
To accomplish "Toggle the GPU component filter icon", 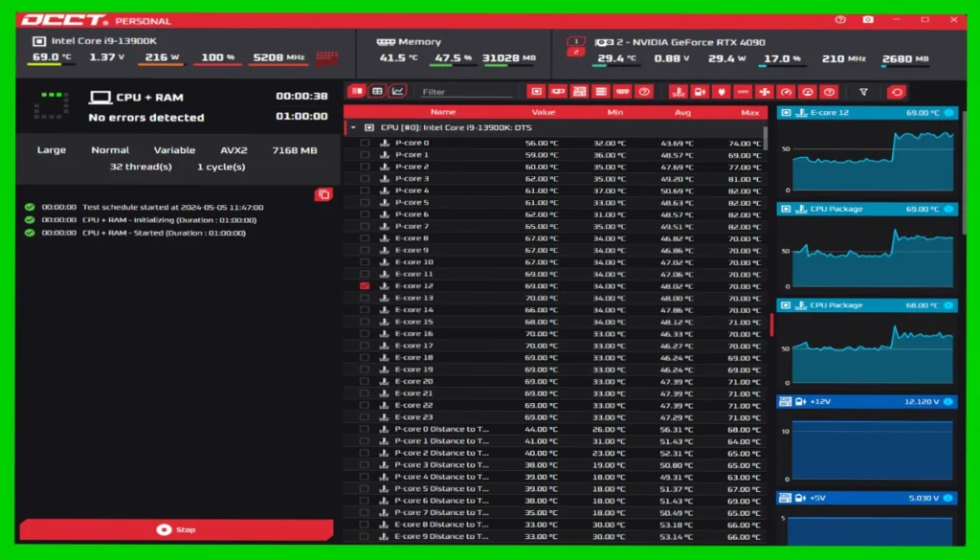I will point(558,92).
